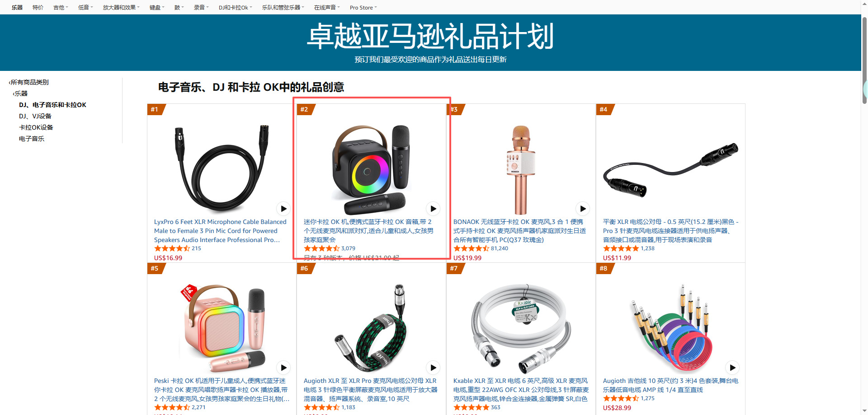Play video for Augioth 4-color guitar cables
The height and width of the screenshot is (415, 868).
(x=732, y=368)
